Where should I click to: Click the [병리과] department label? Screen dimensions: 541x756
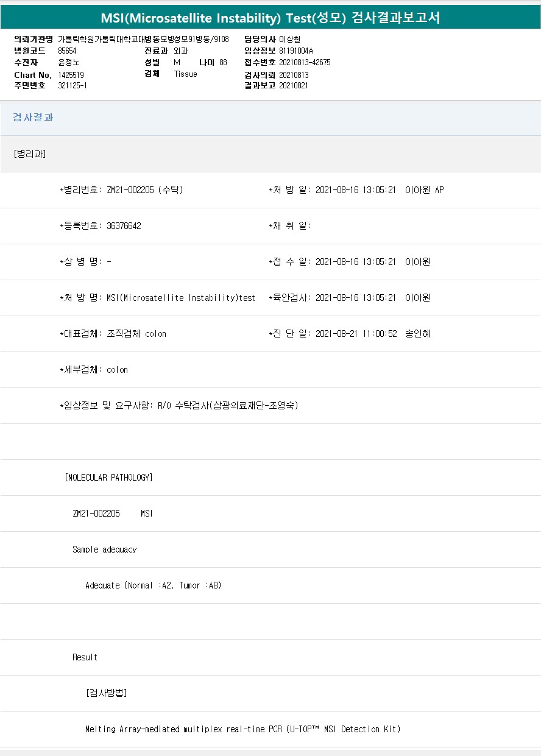(x=30, y=154)
